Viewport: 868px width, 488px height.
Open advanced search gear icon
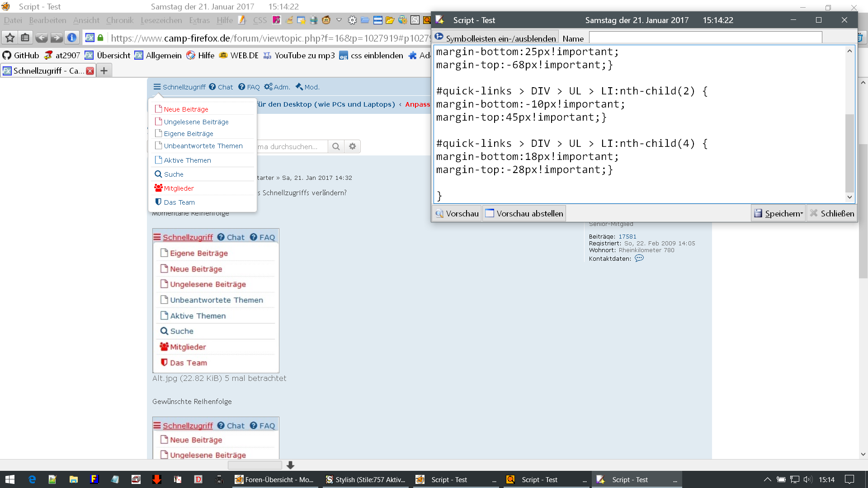(353, 146)
